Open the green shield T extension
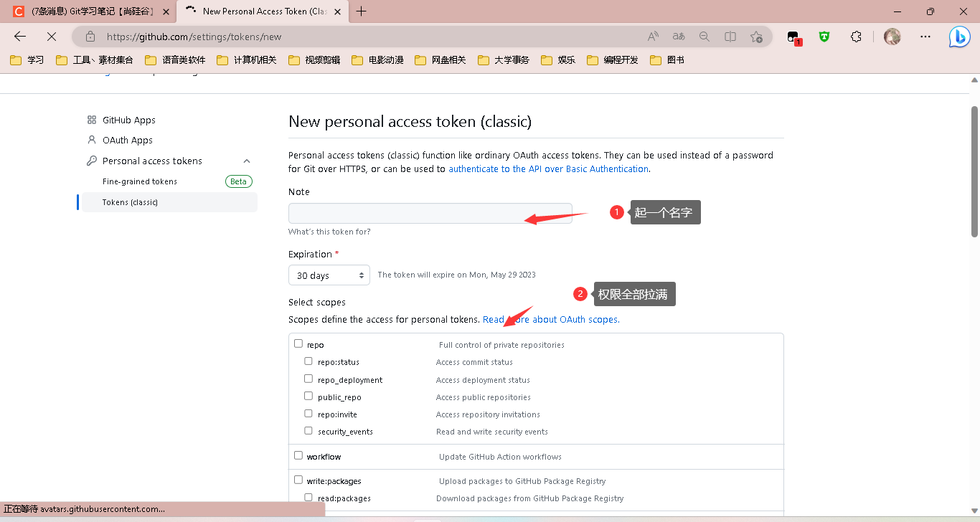 coord(824,37)
